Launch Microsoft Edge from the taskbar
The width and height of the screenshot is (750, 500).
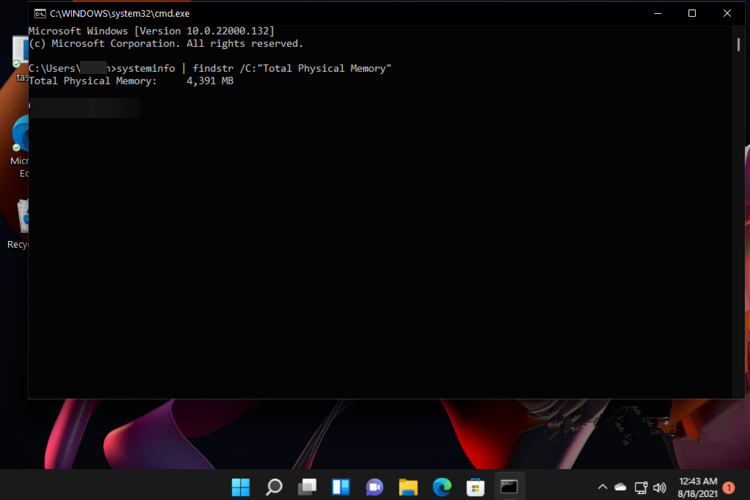442,487
